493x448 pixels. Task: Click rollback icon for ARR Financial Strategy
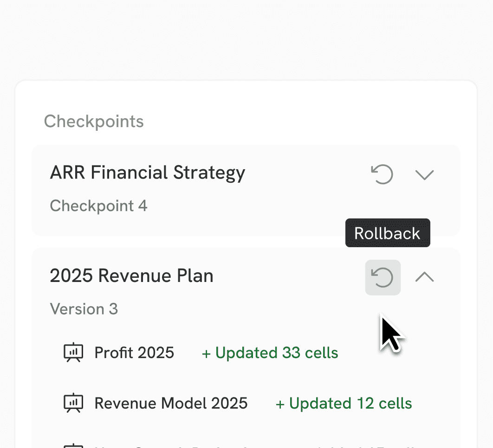tap(382, 174)
